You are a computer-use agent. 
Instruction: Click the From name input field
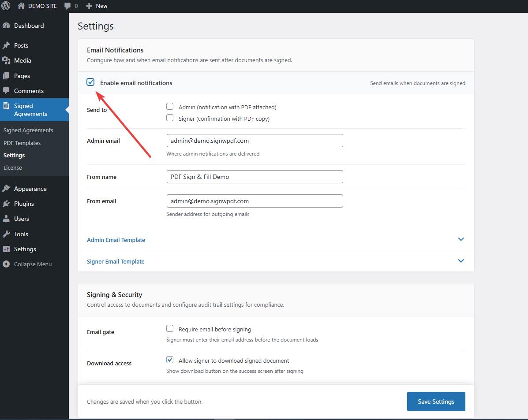255,177
